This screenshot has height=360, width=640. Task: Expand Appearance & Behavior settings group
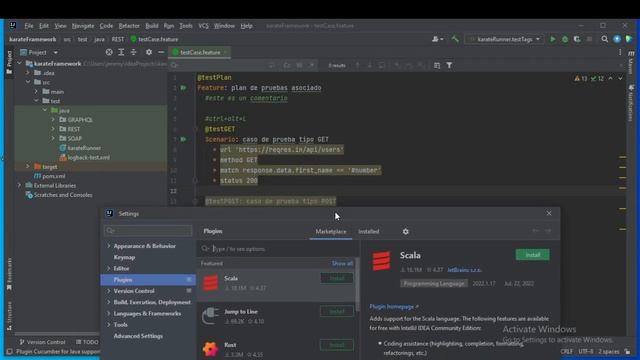click(x=109, y=246)
